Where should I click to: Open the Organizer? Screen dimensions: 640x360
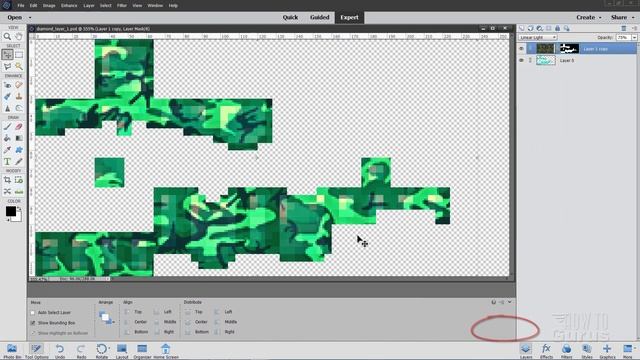coord(142,351)
